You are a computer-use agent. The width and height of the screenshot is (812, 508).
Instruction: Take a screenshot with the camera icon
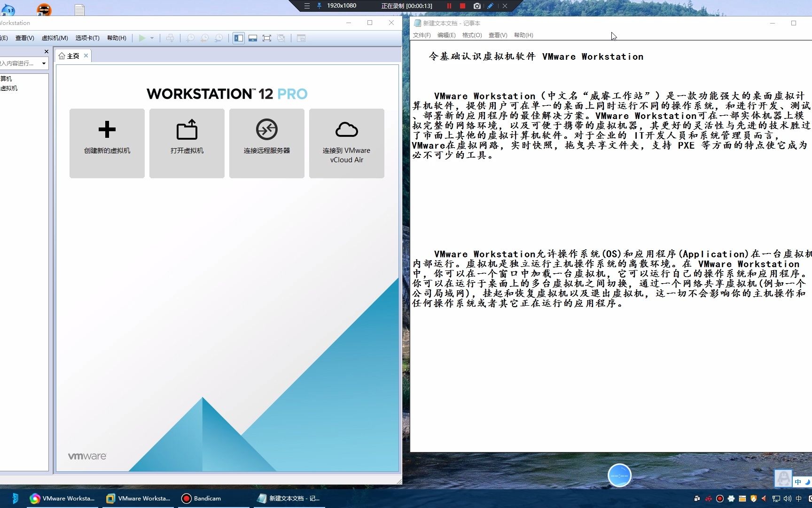477,6
